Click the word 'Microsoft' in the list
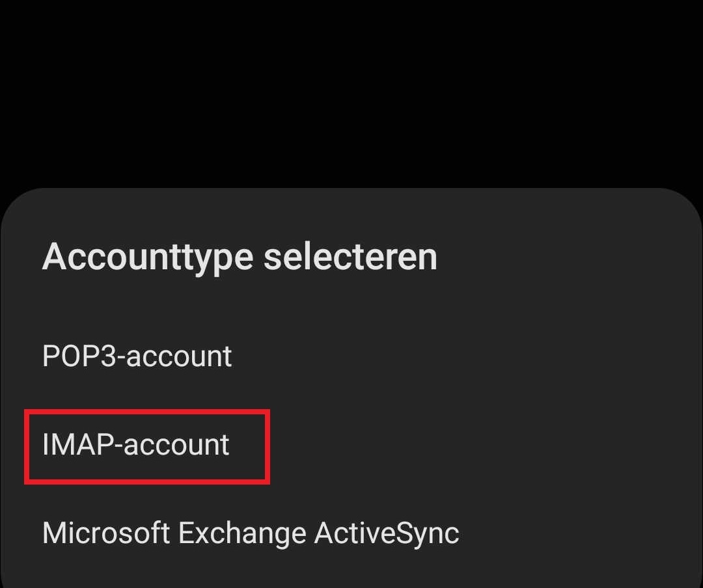Screen dimensions: 703x588 (x=106, y=533)
